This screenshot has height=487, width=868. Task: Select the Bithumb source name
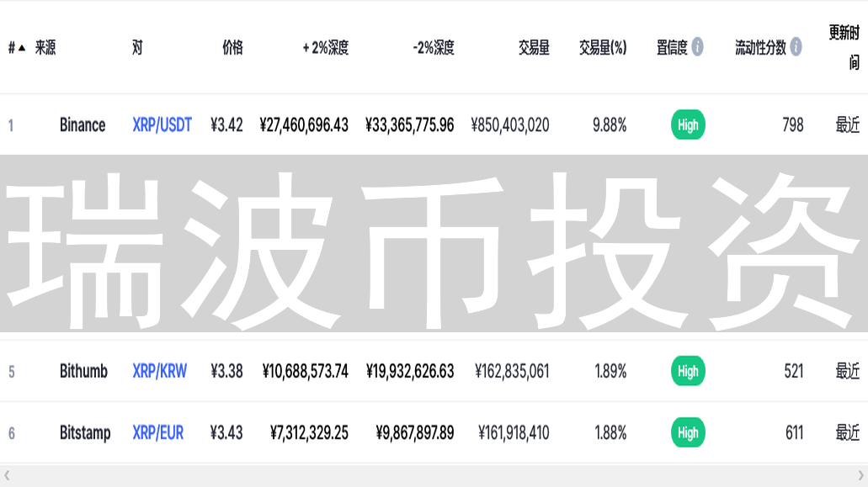83,371
